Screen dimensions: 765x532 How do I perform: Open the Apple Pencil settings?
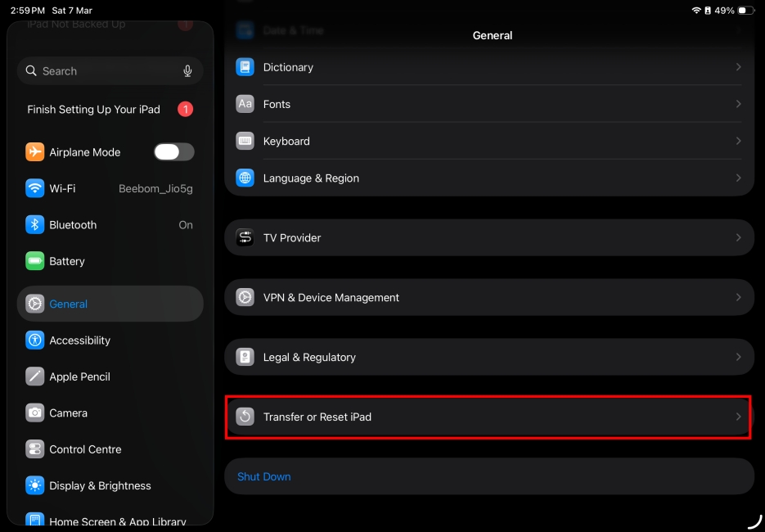click(78, 376)
